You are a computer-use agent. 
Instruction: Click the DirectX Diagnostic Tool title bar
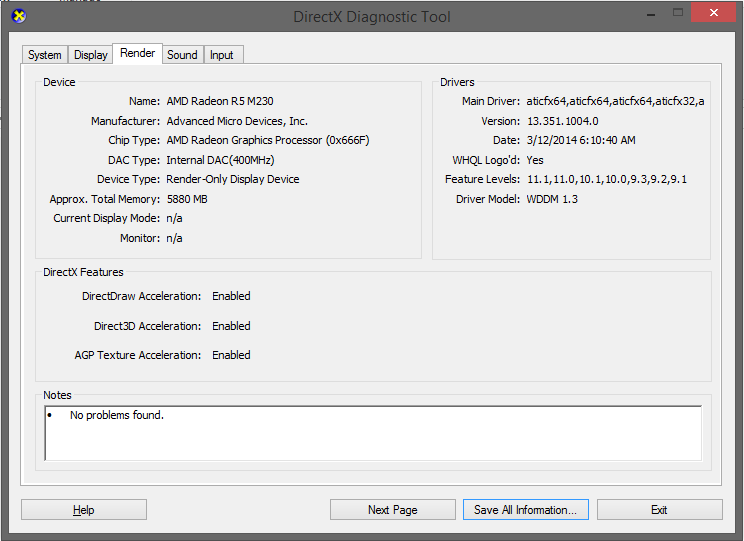[372, 17]
